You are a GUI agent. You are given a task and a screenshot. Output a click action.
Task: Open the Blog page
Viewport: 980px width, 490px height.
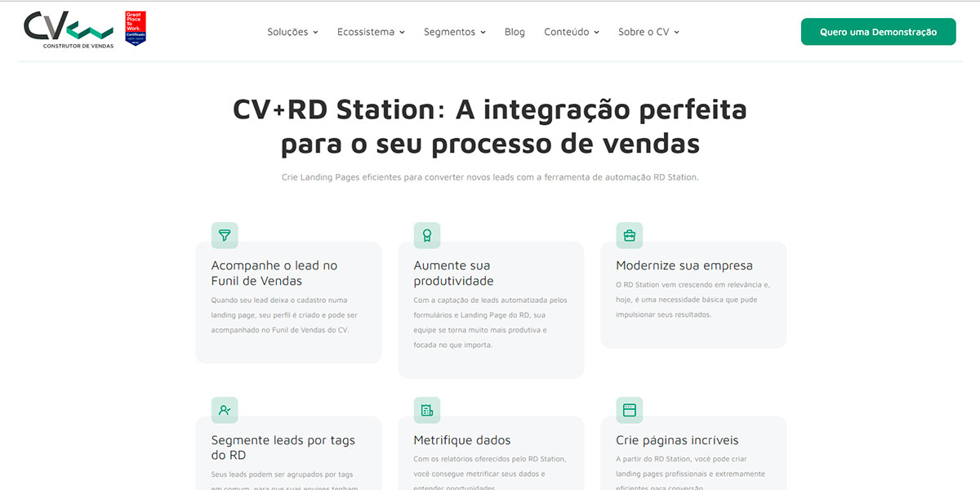click(x=514, y=31)
